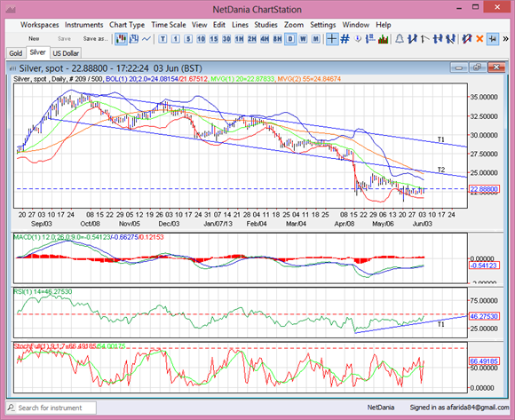This screenshot has height=420, width=515.
Task: Open the Lines menu
Action: tap(240, 25)
